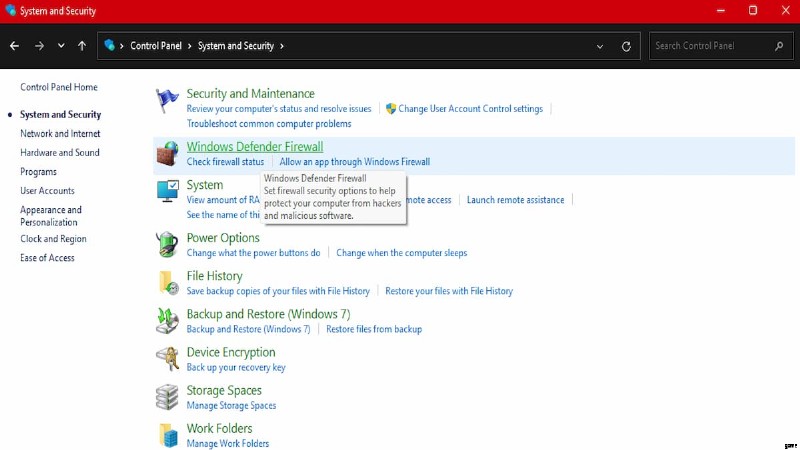Click Restore files from backup
Viewport: 800px width, 450px height.
(374, 330)
